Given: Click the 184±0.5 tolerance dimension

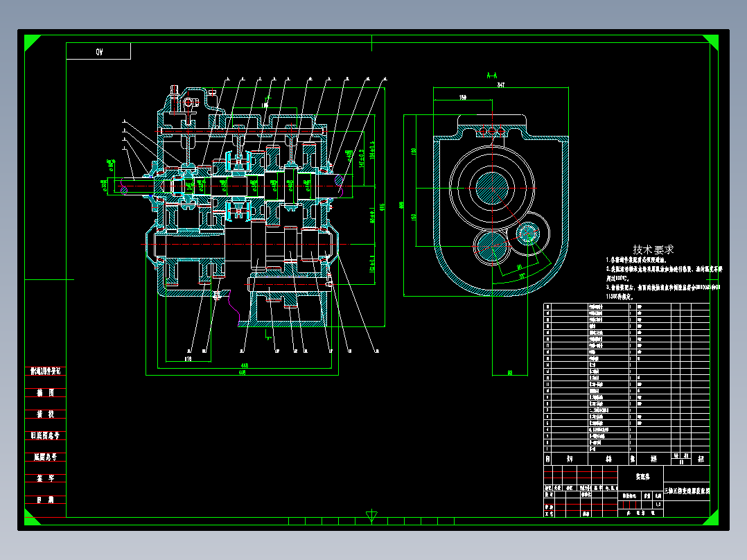Looking at the screenshot, I should pyautogui.click(x=372, y=149).
